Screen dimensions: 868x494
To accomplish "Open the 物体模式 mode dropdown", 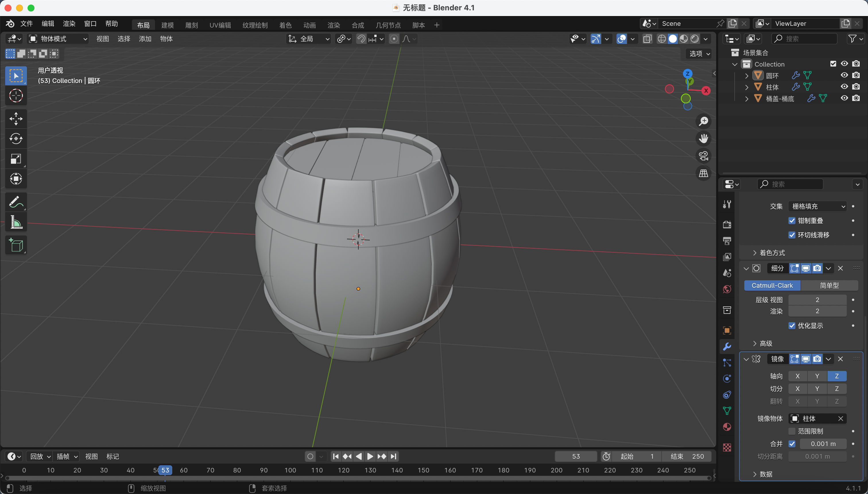I will click(58, 39).
